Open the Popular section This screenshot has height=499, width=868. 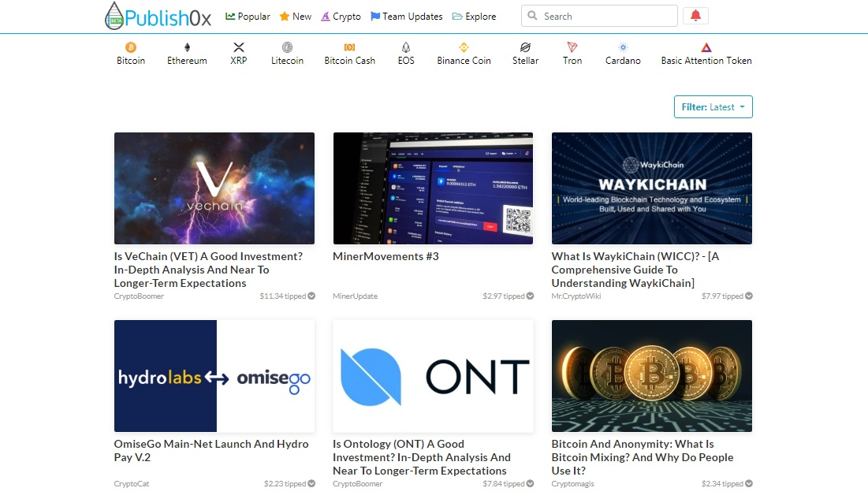(248, 17)
